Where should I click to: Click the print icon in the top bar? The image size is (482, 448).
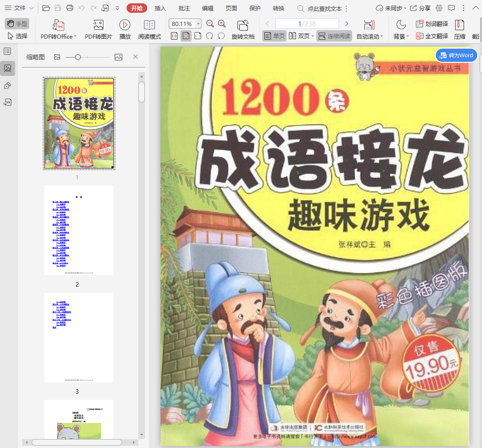(70, 8)
